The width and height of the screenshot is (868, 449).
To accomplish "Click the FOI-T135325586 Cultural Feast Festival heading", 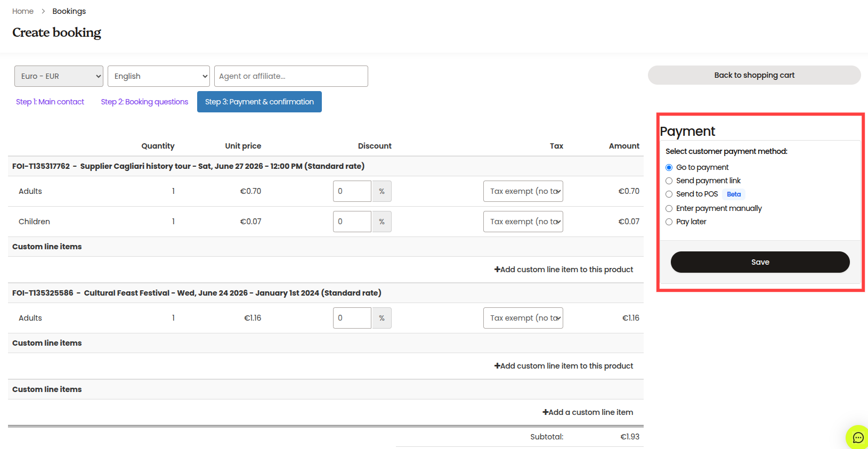I will tap(197, 293).
